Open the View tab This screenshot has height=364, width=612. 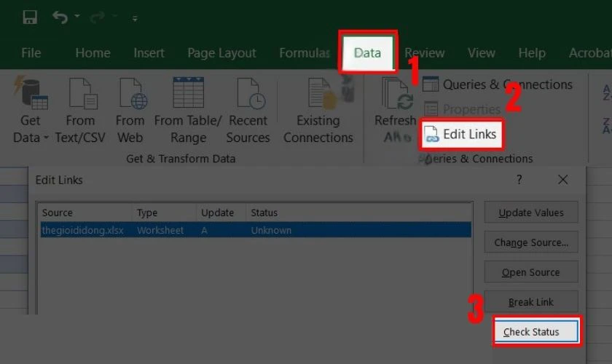(x=482, y=52)
